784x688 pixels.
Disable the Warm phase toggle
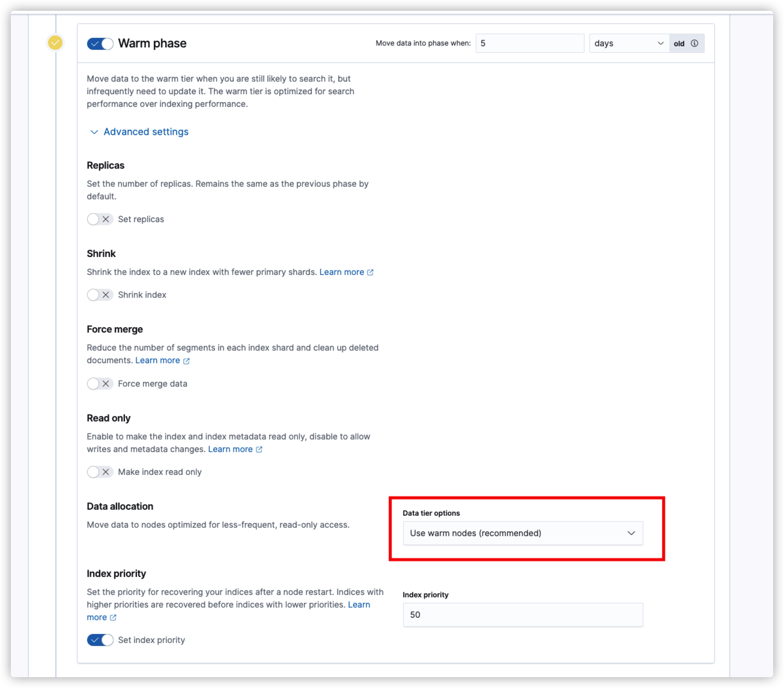[100, 44]
